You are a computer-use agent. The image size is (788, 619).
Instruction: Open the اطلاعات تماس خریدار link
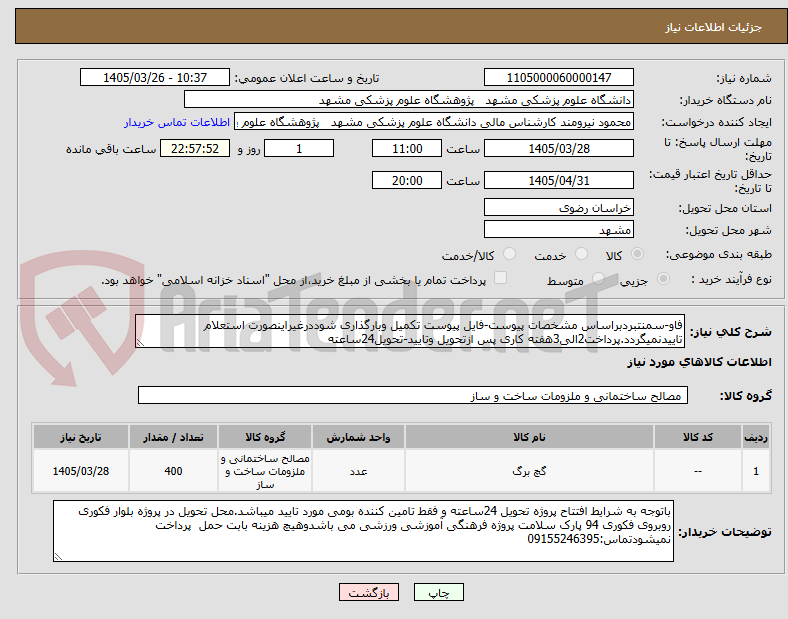pos(177,123)
